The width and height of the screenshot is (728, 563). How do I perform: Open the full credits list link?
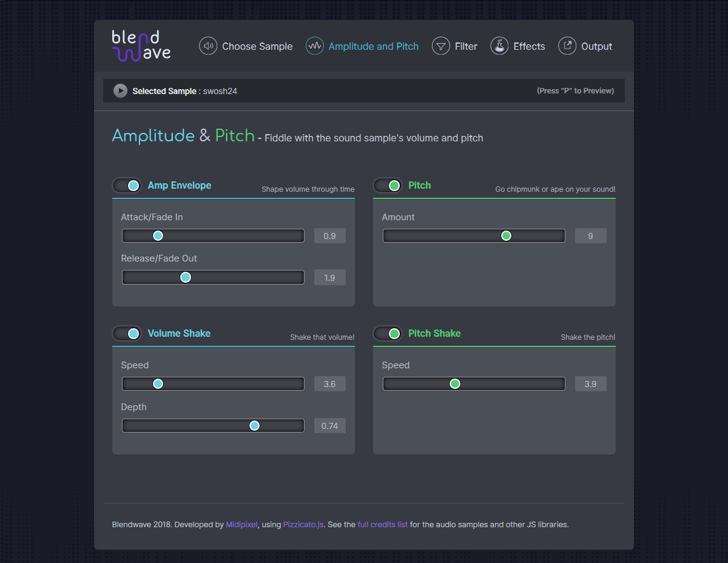click(x=382, y=525)
